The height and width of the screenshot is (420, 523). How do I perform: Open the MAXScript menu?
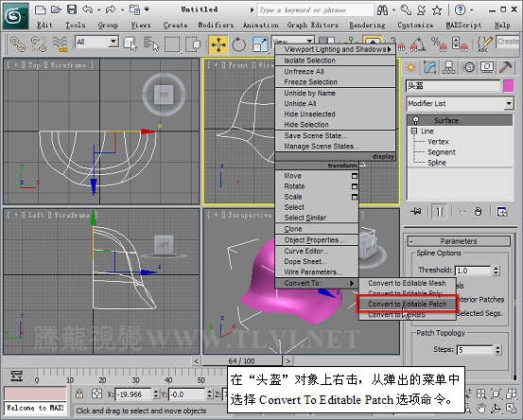[463, 25]
